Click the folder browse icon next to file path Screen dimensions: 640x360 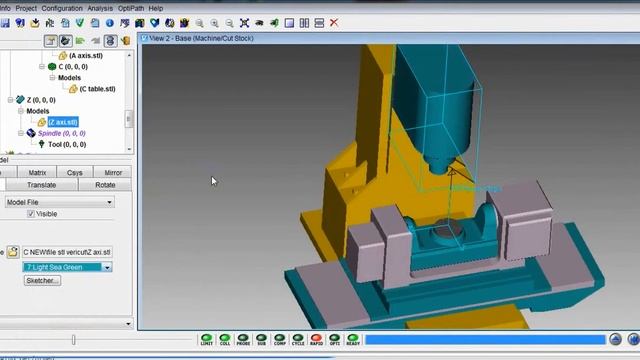[13, 252]
